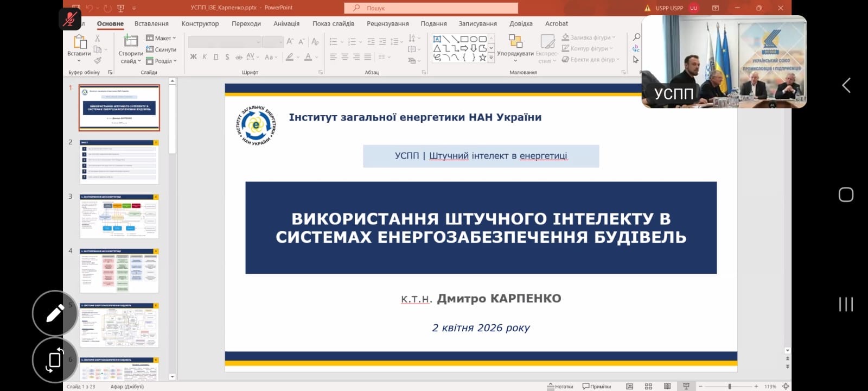Select slide 3 thumbnail in the slide panel
Image resolution: width=868 pixels, height=391 pixels.
click(x=119, y=216)
